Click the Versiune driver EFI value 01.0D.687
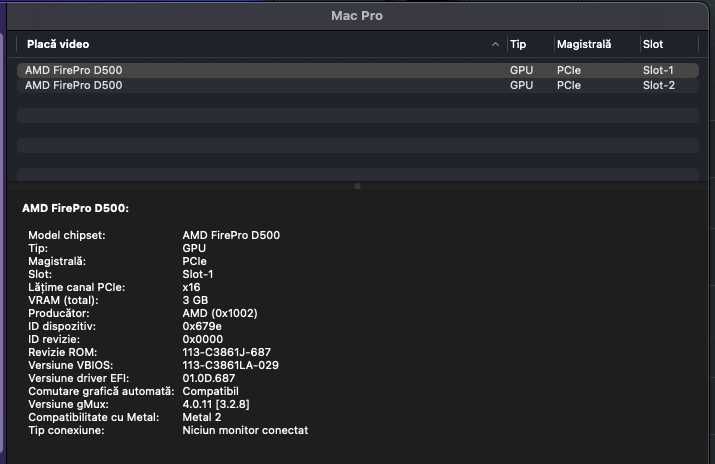715x464 pixels. pos(208,378)
